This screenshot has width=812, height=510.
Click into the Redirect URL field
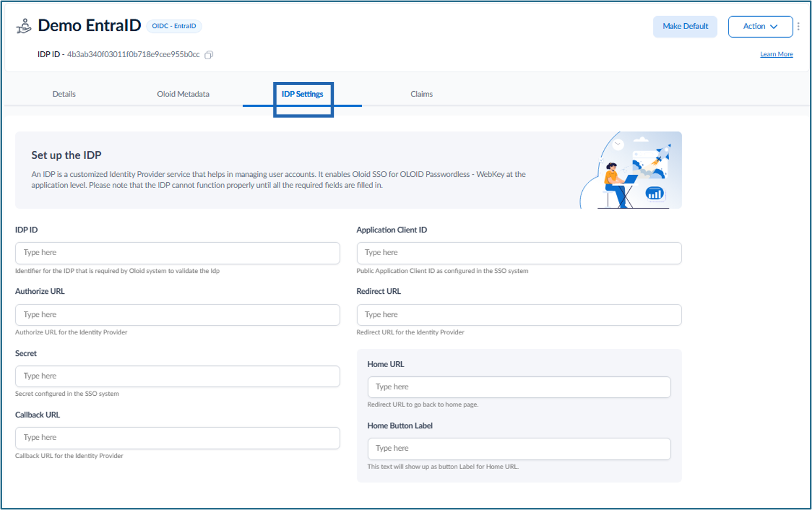click(519, 315)
